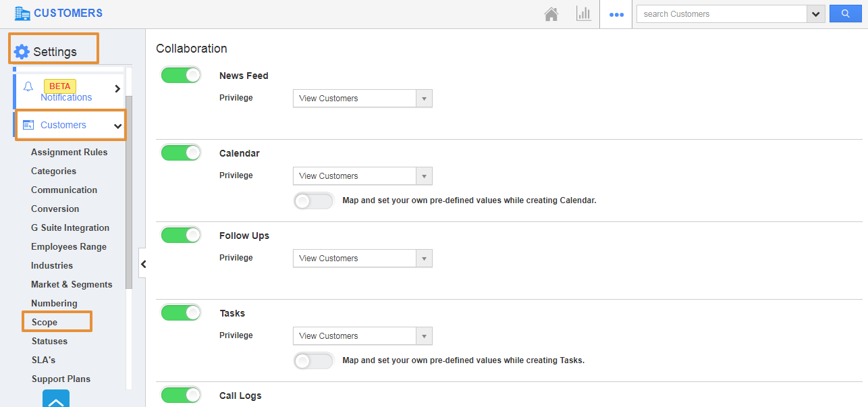Open the Tasks privilege dropdown
The height and width of the screenshot is (407, 868).
point(362,336)
